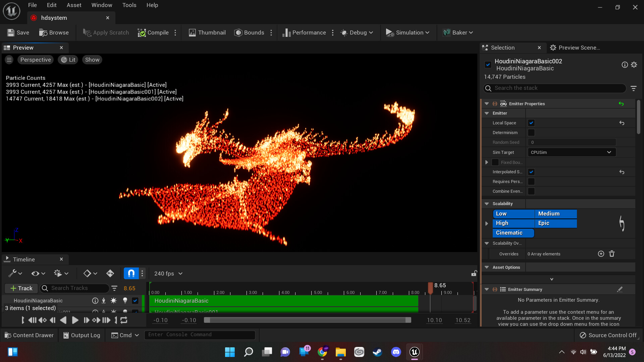The height and width of the screenshot is (362, 644).
Task: Enable the Determinism checkbox
Action: [x=531, y=132]
